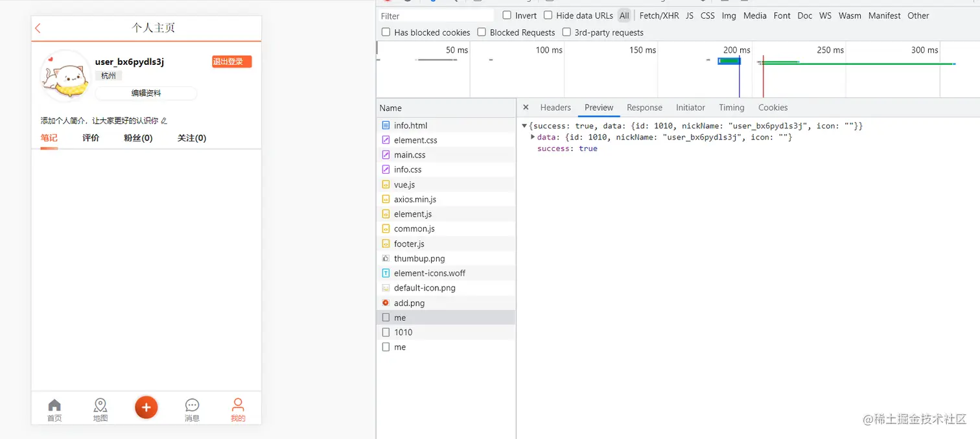Click the network Filter input field
The height and width of the screenshot is (439, 980).
point(436,16)
